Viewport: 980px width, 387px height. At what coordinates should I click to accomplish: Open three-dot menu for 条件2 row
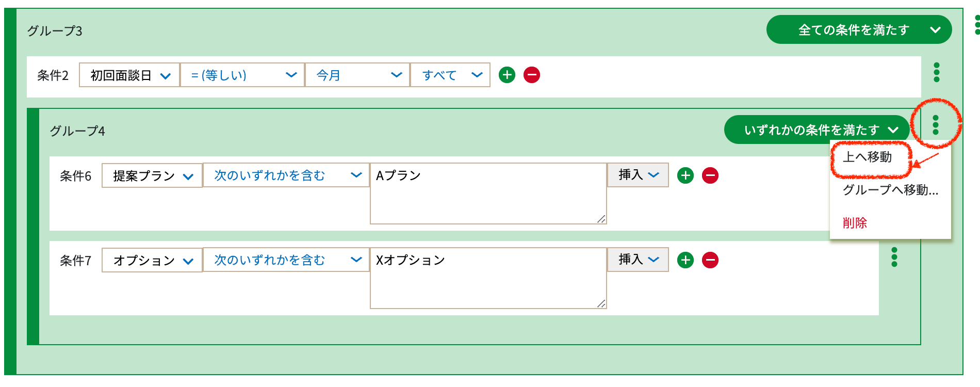(x=937, y=72)
